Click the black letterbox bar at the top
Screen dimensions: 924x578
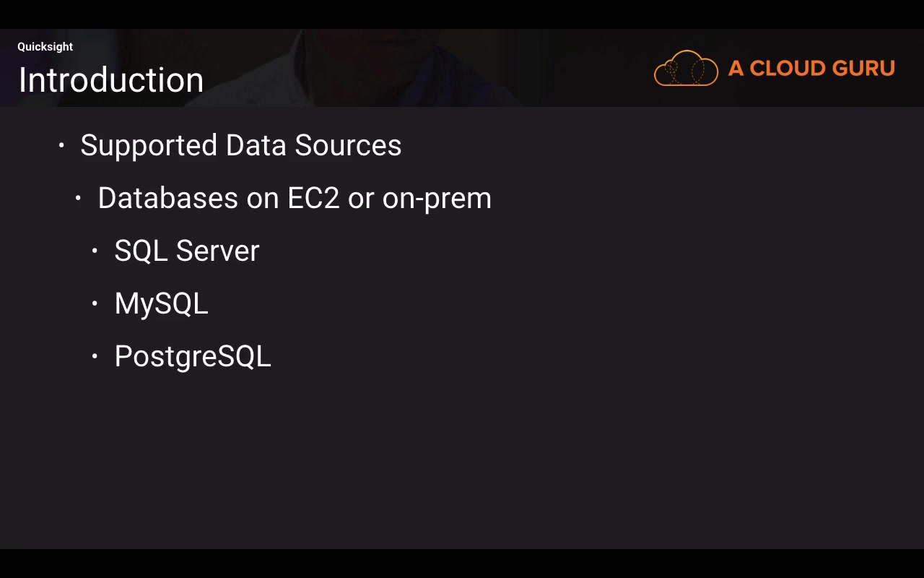pos(462,14)
